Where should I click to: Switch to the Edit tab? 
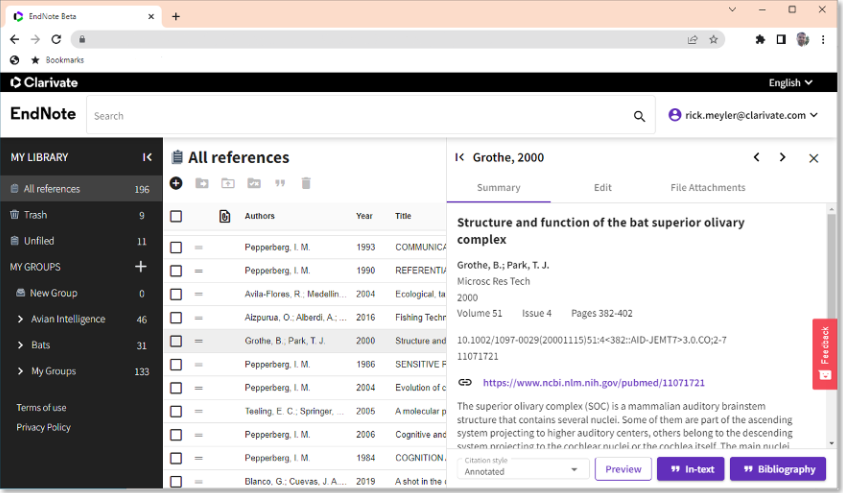click(x=603, y=187)
